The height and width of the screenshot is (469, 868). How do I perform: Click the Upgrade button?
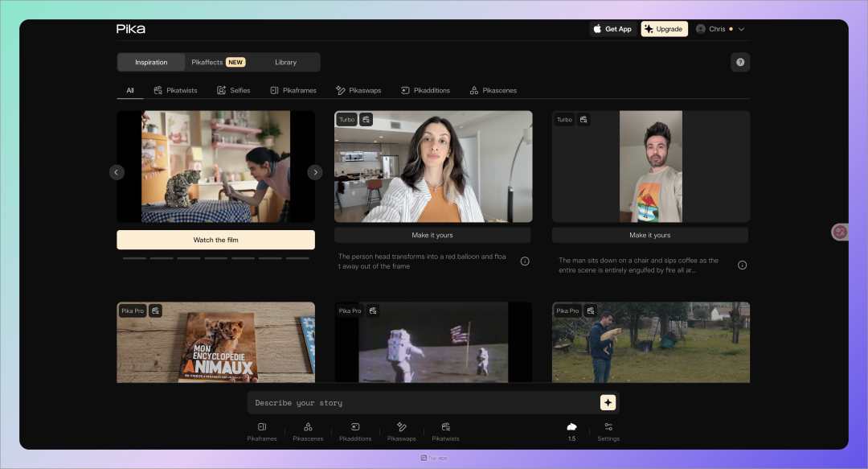tap(664, 29)
